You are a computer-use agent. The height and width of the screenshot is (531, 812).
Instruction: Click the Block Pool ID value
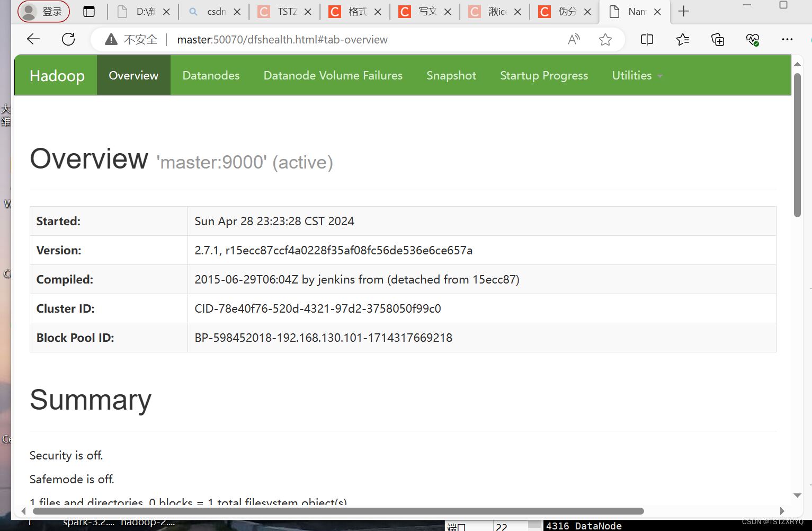[324, 338]
